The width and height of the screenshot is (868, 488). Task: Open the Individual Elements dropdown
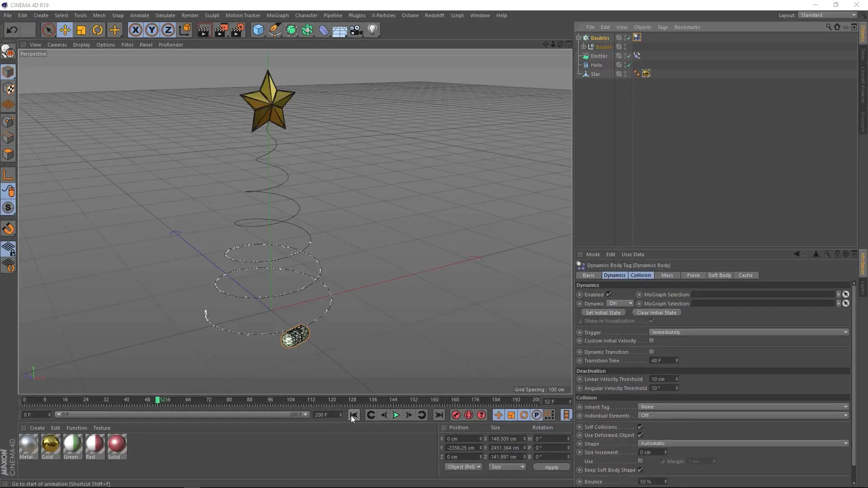[744, 416]
